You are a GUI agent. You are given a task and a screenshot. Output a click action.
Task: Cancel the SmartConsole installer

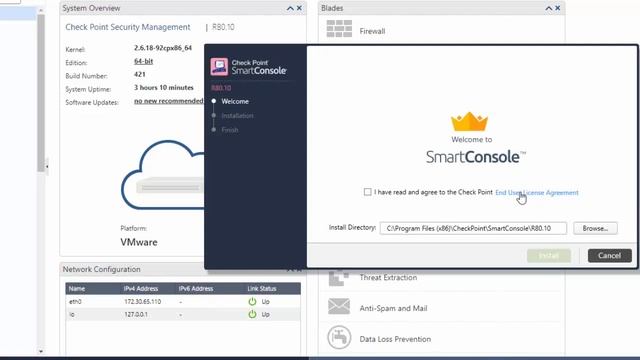609,256
